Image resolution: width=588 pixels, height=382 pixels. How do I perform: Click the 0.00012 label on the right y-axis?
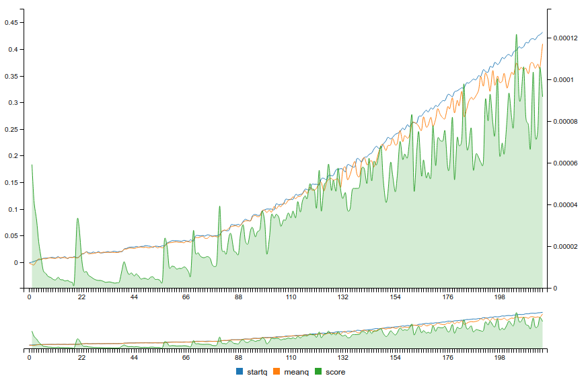[565, 38]
